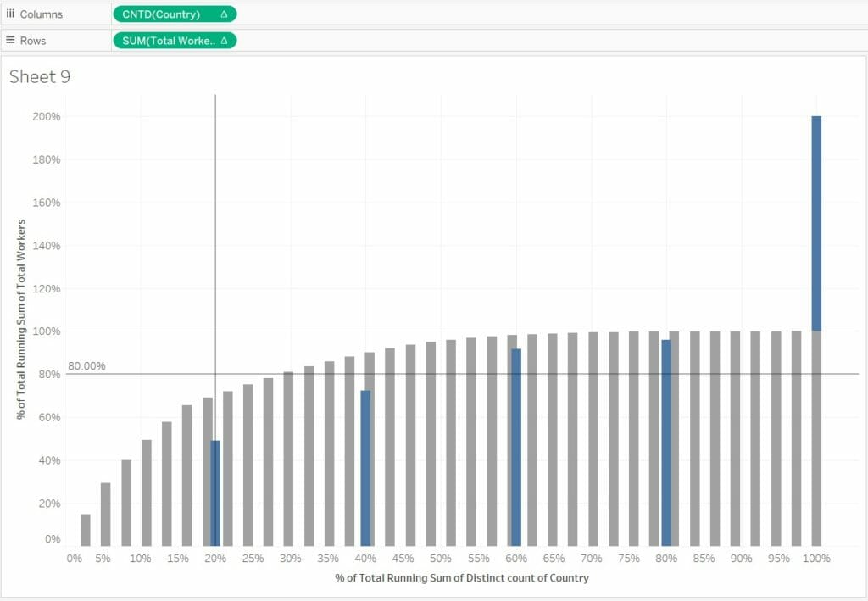
Task: Select the SUM(Total Worke.. pill in Rows
Action: (x=175, y=41)
